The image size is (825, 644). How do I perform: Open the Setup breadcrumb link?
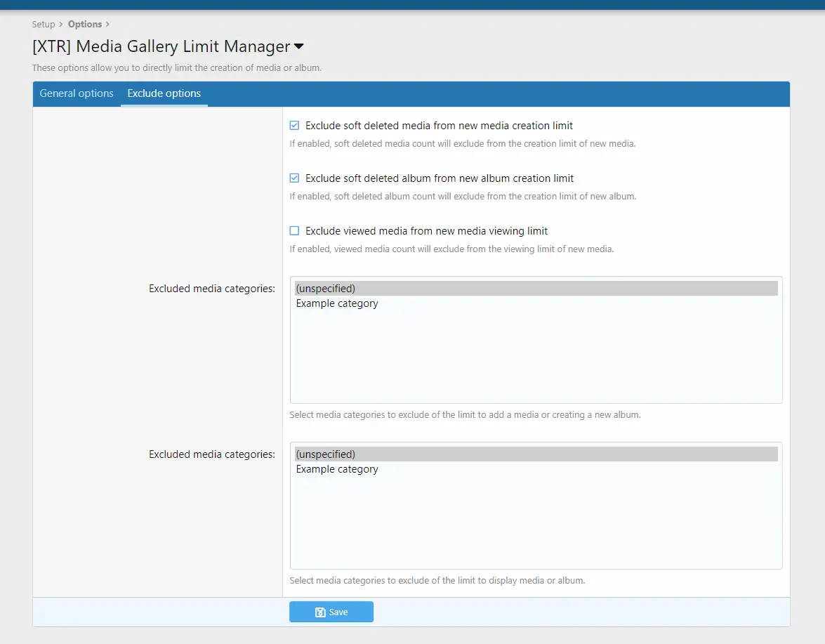click(x=43, y=24)
